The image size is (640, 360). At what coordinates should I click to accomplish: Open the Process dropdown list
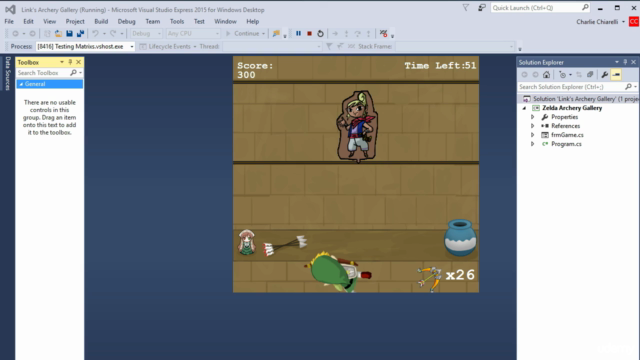tap(131, 47)
